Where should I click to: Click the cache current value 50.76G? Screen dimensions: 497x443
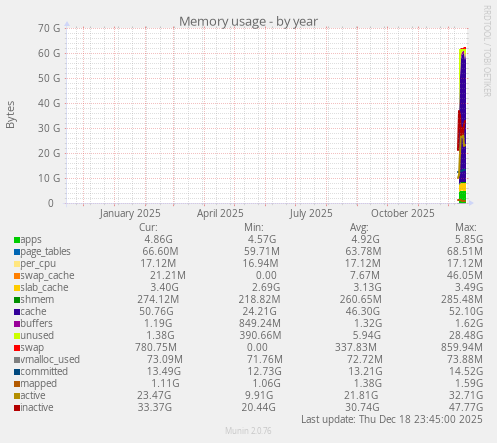coord(156,312)
